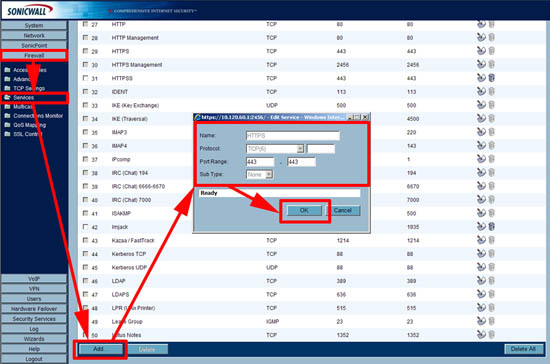This screenshot has width=550, height=364.
Task: Open the Security Services menu section
Action: (34, 319)
